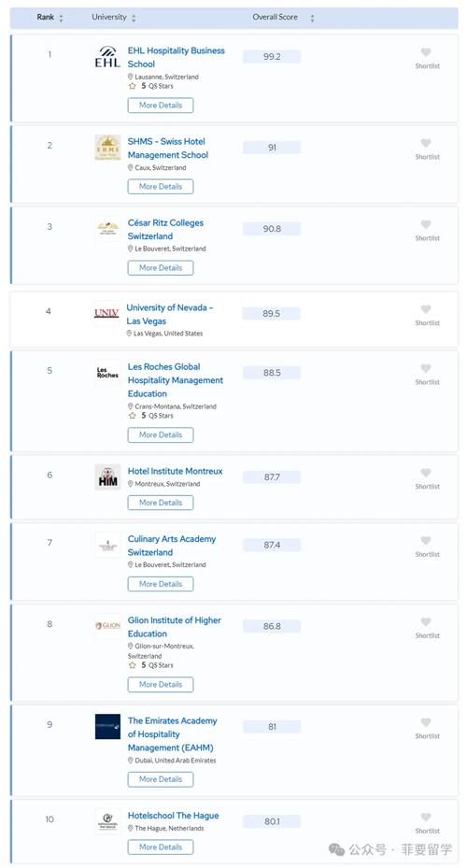Select the HIM logo of Hotel Institute Montreux
467x868 pixels.
[x=107, y=477]
